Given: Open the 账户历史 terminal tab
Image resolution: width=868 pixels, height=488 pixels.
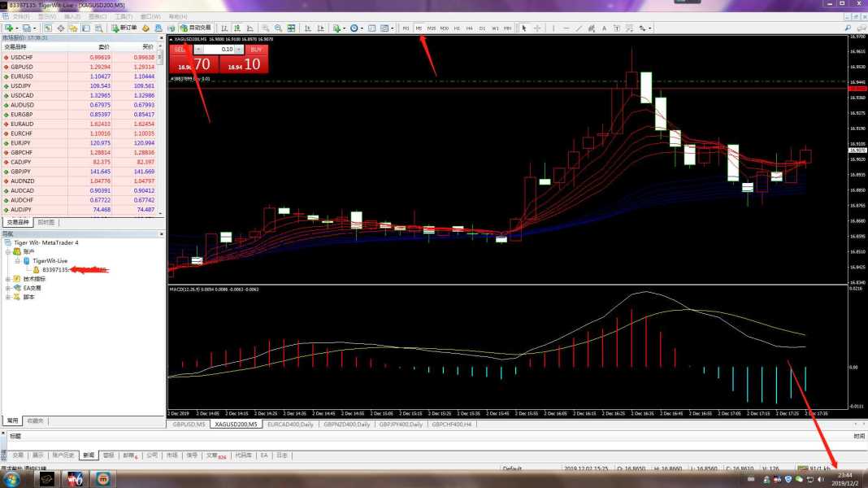Looking at the screenshot, I should [x=63, y=455].
